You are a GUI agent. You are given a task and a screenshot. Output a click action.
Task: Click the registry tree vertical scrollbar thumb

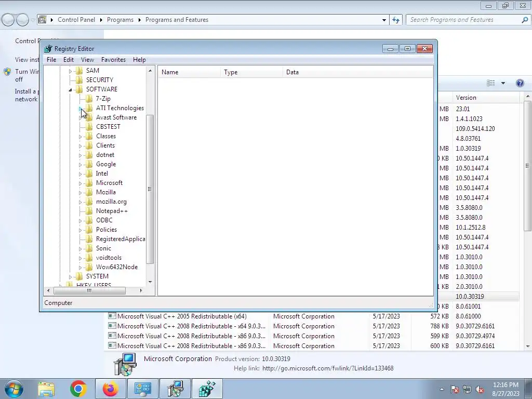coord(150,189)
